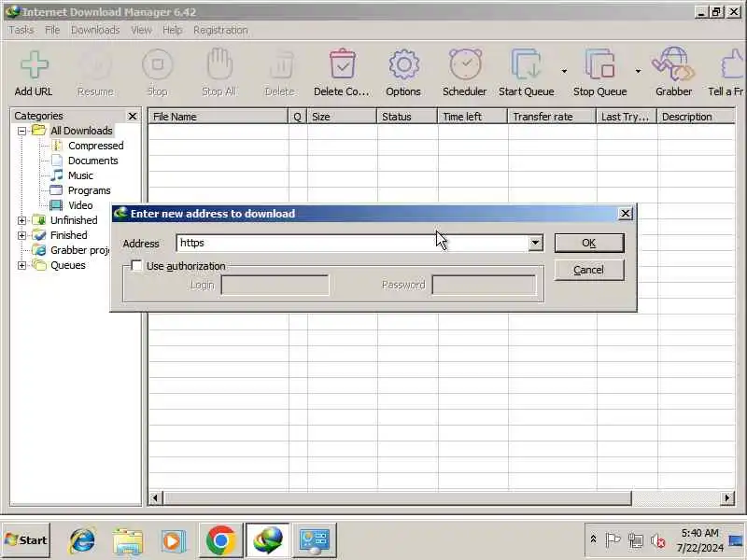Click Internet Download Manager taskbar icon
The height and width of the screenshot is (560, 747).
pyautogui.click(x=268, y=540)
